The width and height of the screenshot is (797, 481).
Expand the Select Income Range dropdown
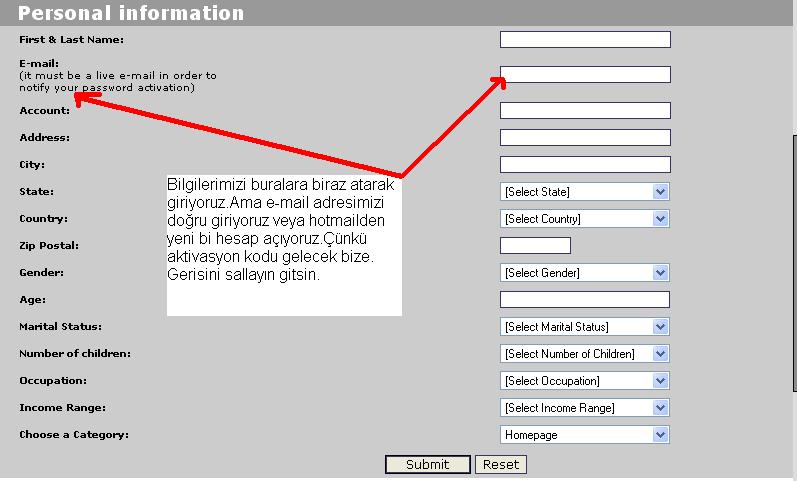585,407
